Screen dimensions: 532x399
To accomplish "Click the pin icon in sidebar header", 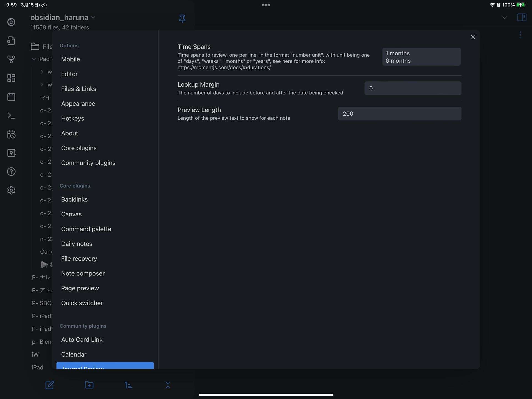I will click(x=182, y=19).
